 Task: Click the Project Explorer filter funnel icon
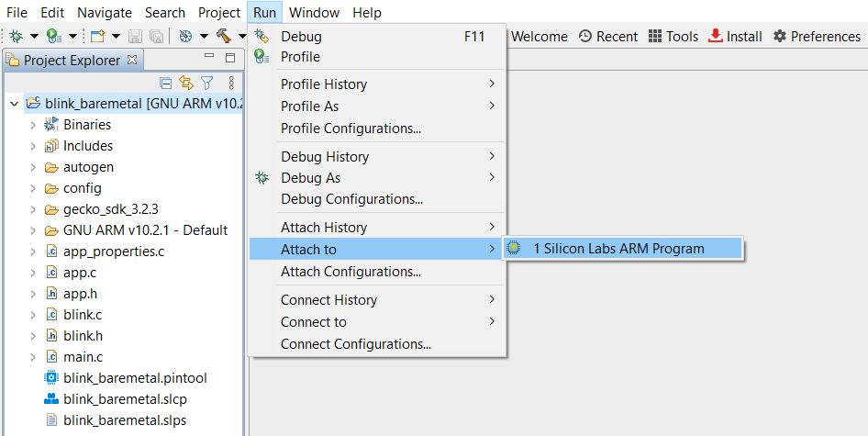point(206,83)
